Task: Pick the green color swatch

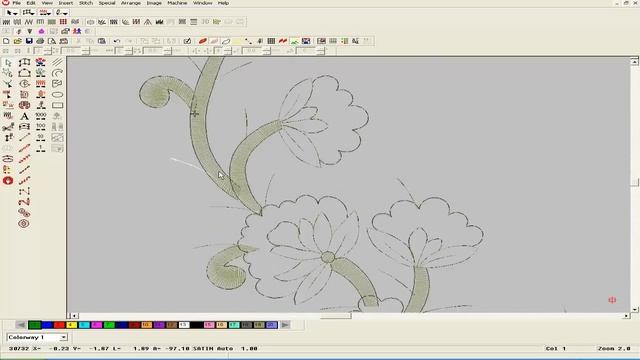Action: (35, 325)
